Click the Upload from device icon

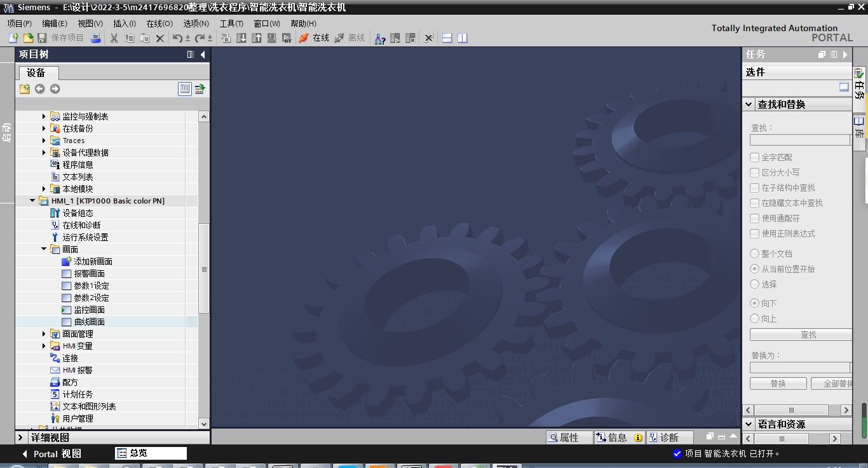pos(257,38)
